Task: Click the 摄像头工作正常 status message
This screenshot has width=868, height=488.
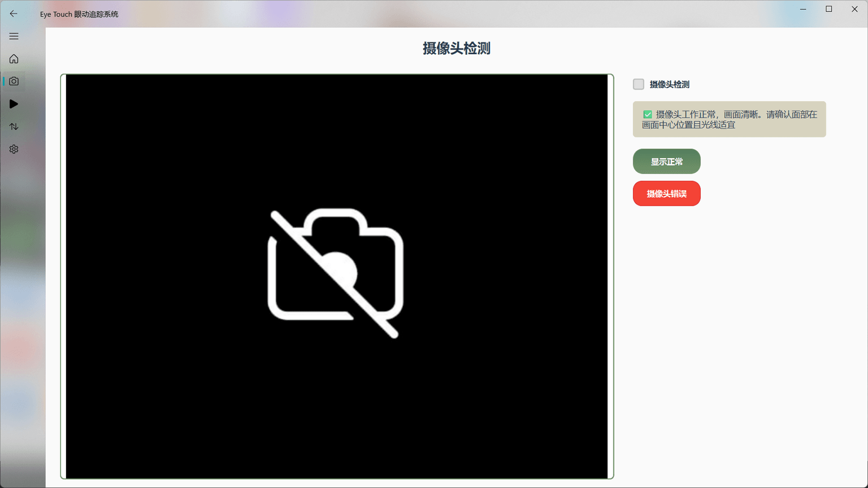Action: click(x=730, y=119)
